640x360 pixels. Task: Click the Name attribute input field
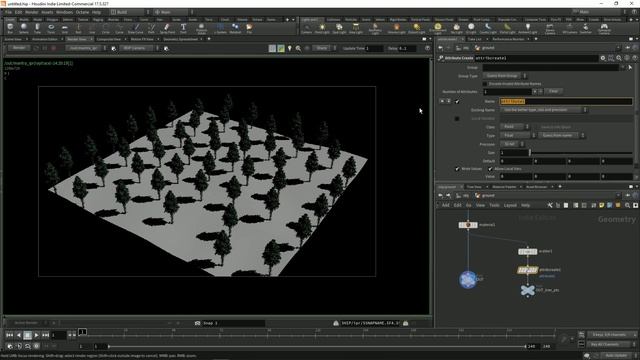tap(566, 101)
